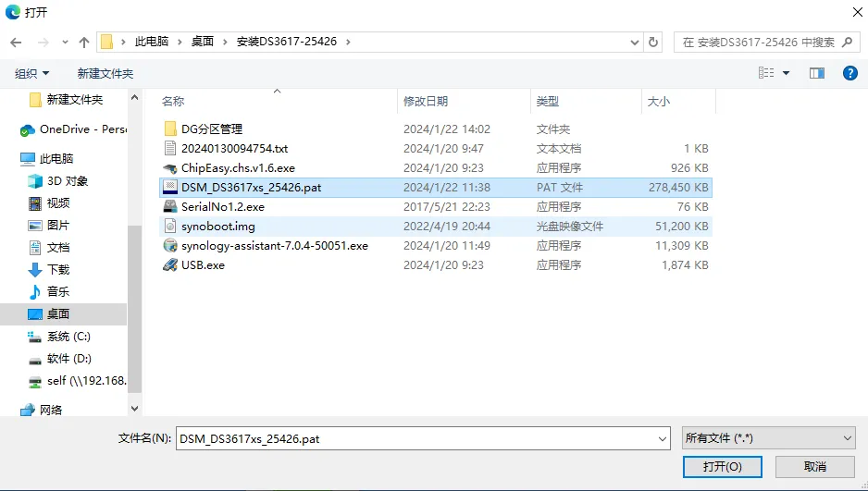Sort by the 修改日期 column header
The image size is (868, 491).
pos(426,101)
